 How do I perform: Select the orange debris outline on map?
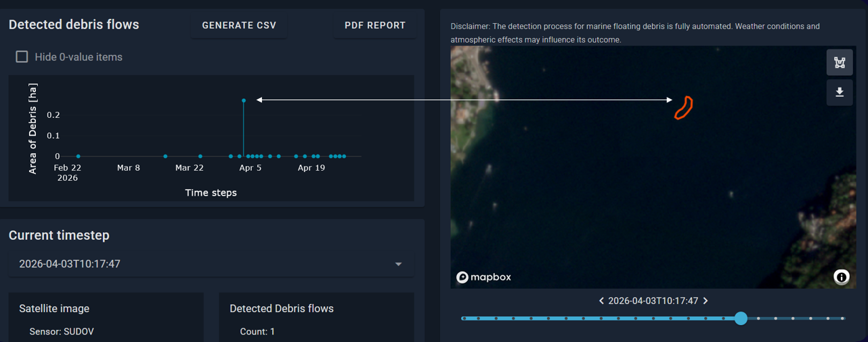click(683, 108)
